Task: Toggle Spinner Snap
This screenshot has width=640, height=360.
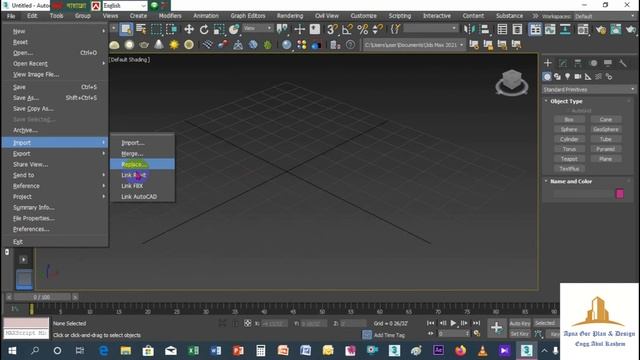Action: coord(378,29)
